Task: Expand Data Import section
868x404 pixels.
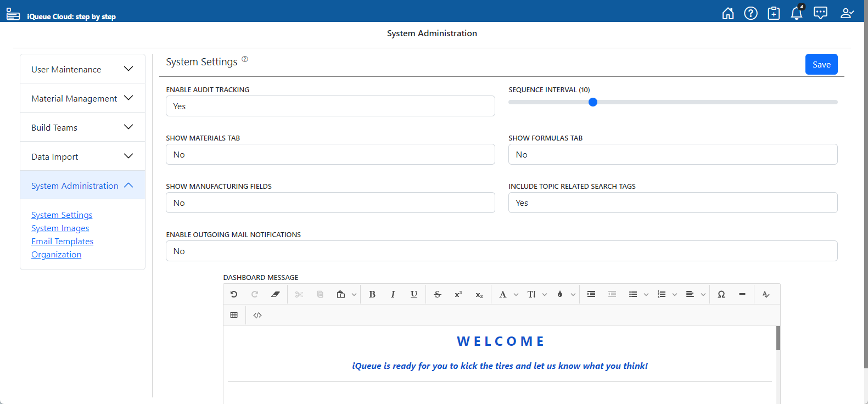Action: pyautogui.click(x=82, y=156)
